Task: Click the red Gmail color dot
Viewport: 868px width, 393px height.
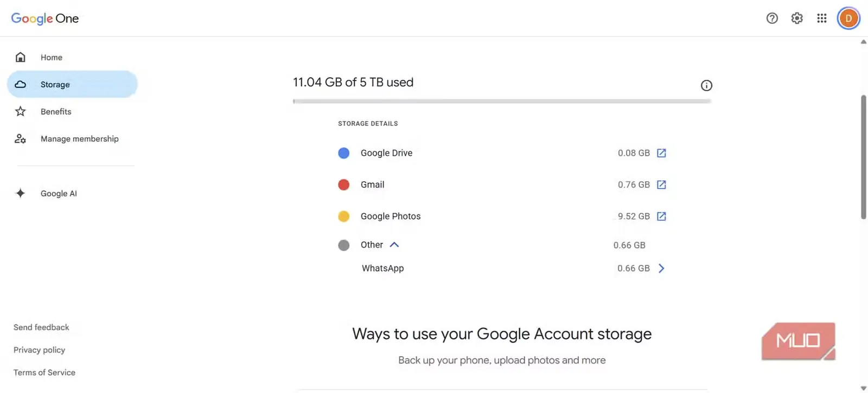Action: (344, 185)
